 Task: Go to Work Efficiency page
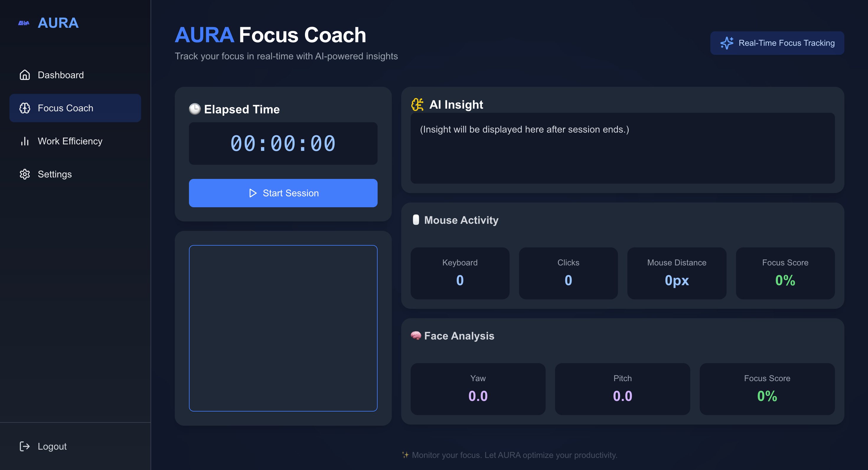tap(70, 141)
